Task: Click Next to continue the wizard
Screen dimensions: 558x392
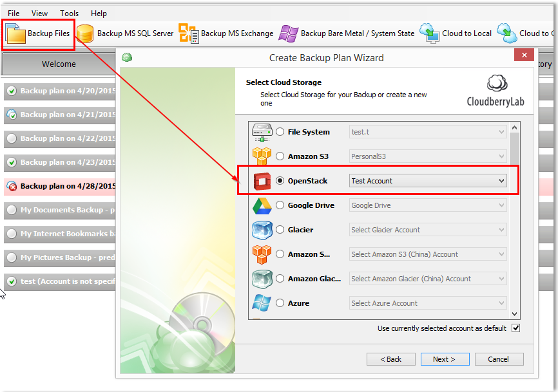Action: pos(445,359)
